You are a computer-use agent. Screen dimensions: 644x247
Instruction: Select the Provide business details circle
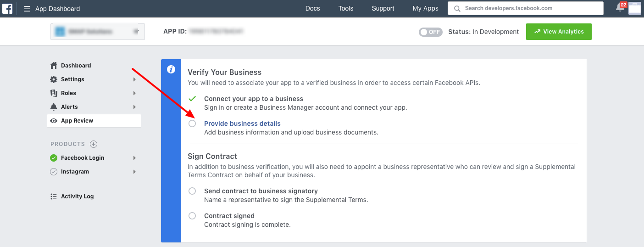pyautogui.click(x=192, y=123)
